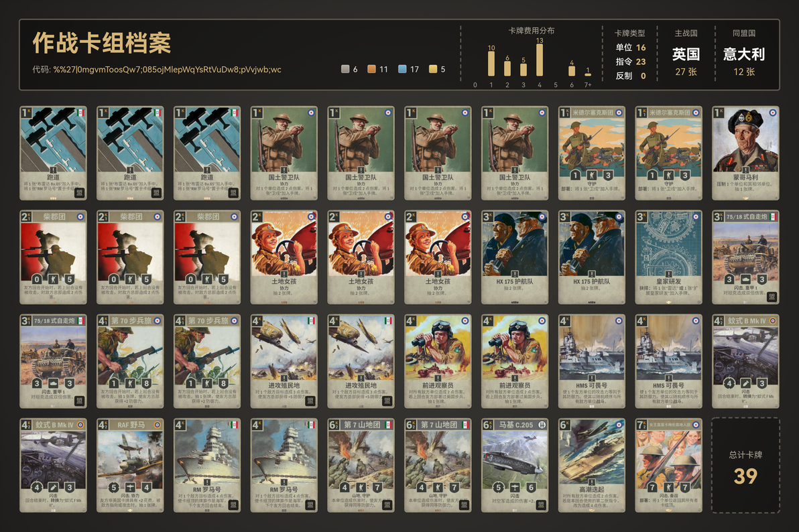The width and height of the screenshot is (799, 532).
Task: Click the 3-cost bar showing 5 cards
Action: point(524,70)
